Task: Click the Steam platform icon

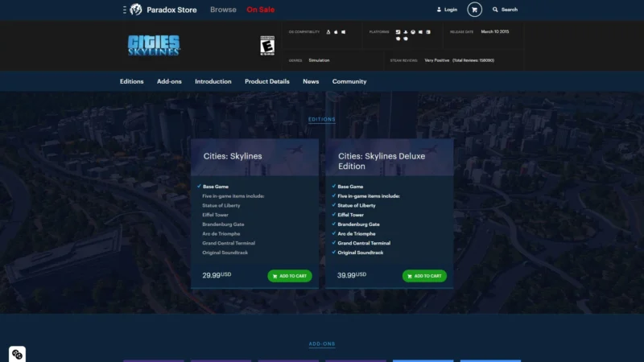Action: coord(398,32)
